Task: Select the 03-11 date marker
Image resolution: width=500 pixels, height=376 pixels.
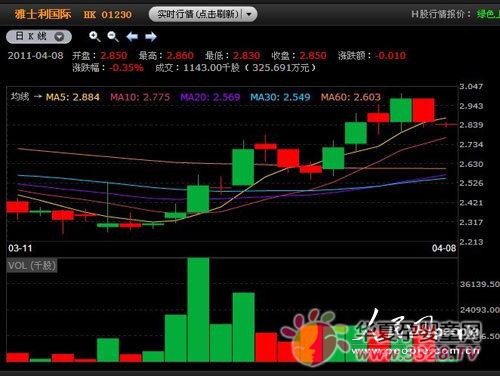Action: click(x=20, y=248)
